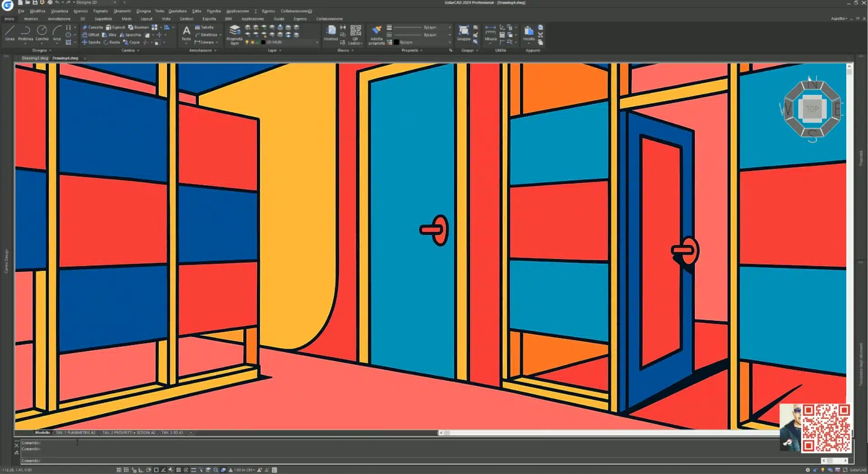Click TOP face on the view cube
Viewport: 868px width, 474px height.
(812, 109)
